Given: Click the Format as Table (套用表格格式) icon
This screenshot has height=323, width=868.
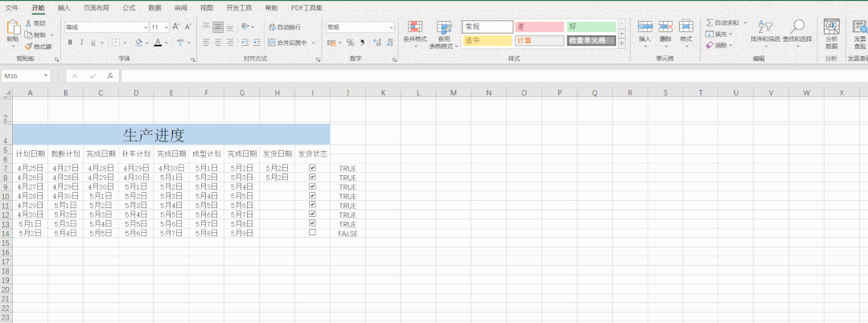Looking at the screenshot, I should point(444,27).
